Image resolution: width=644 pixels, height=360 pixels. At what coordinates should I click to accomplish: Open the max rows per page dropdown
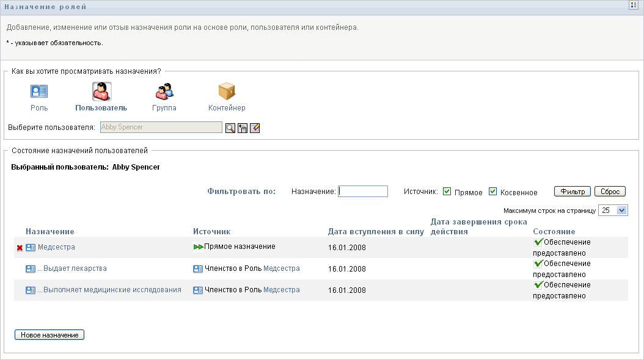(x=613, y=211)
